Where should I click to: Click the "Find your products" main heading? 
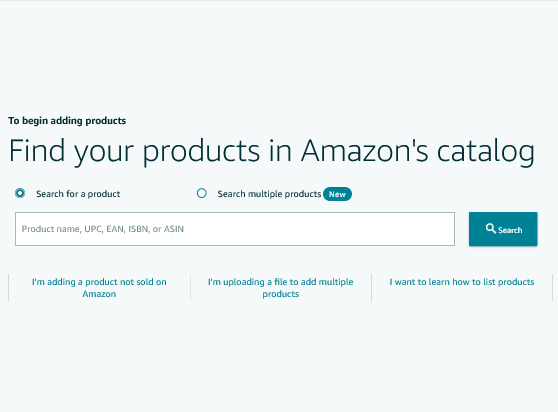pyautogui.click(x=272, y=152)
